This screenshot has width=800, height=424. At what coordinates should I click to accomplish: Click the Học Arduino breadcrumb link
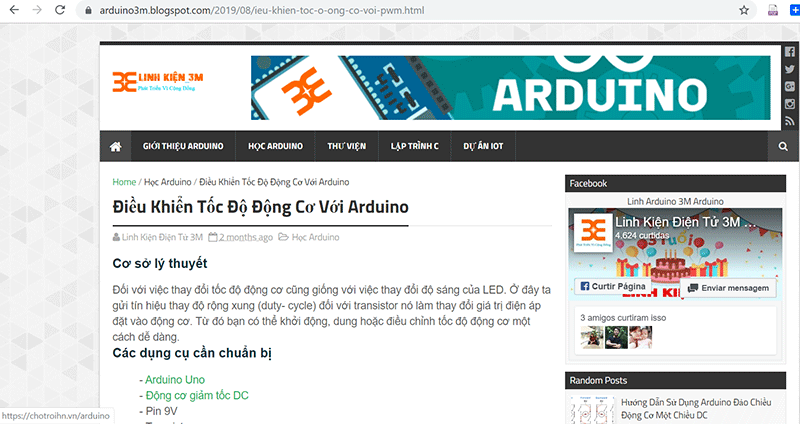tap(167, 182)
